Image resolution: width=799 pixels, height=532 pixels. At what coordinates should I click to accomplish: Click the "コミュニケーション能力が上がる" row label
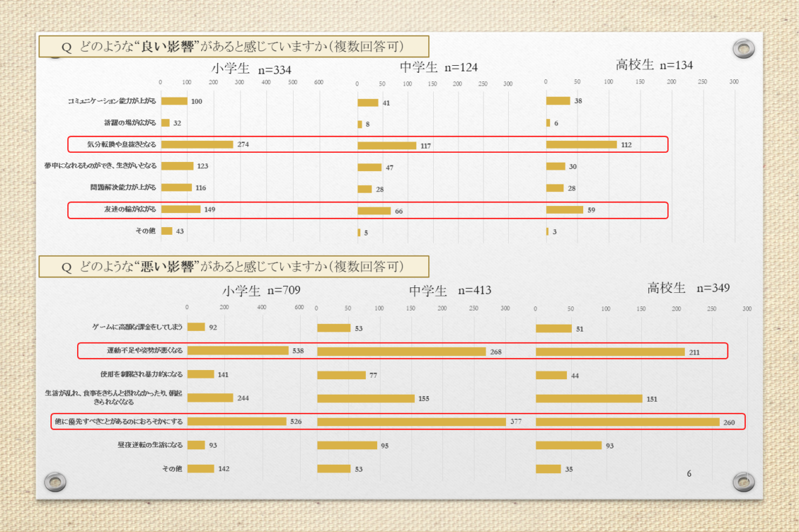[x=111, y=102]
